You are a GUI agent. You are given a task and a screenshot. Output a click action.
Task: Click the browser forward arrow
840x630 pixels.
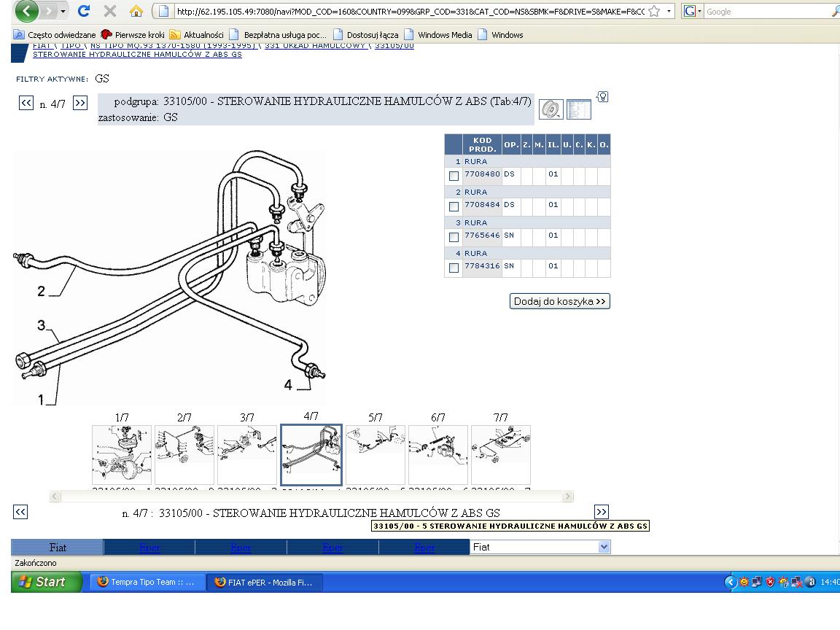pyautogui.click(x=48, y=11)
